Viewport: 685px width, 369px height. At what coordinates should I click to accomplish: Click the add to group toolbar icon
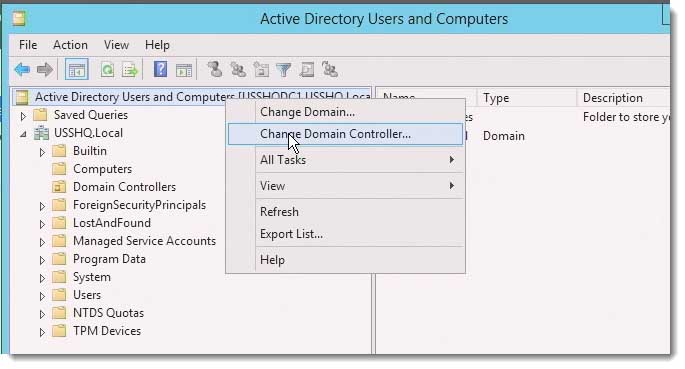[330, 69]
